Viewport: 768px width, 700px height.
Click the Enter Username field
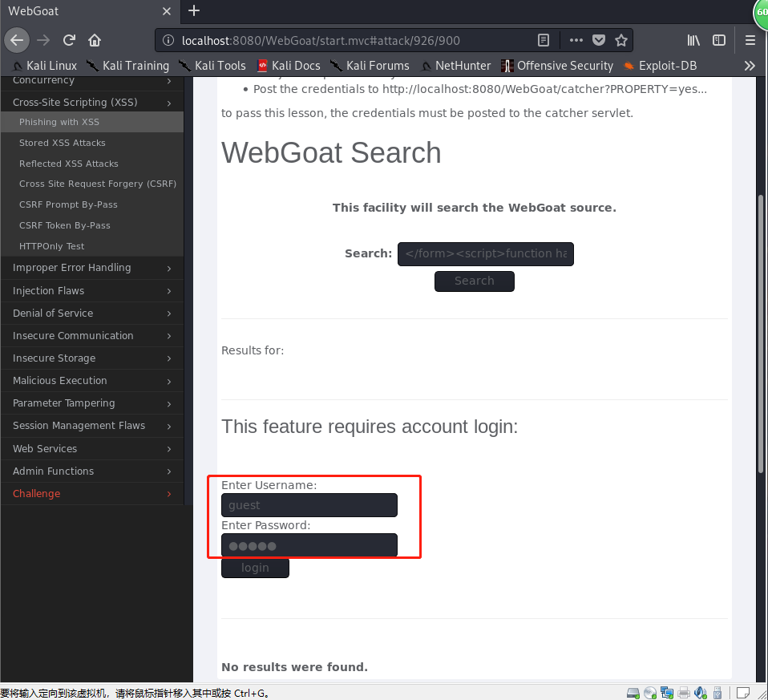click(309, 505)
